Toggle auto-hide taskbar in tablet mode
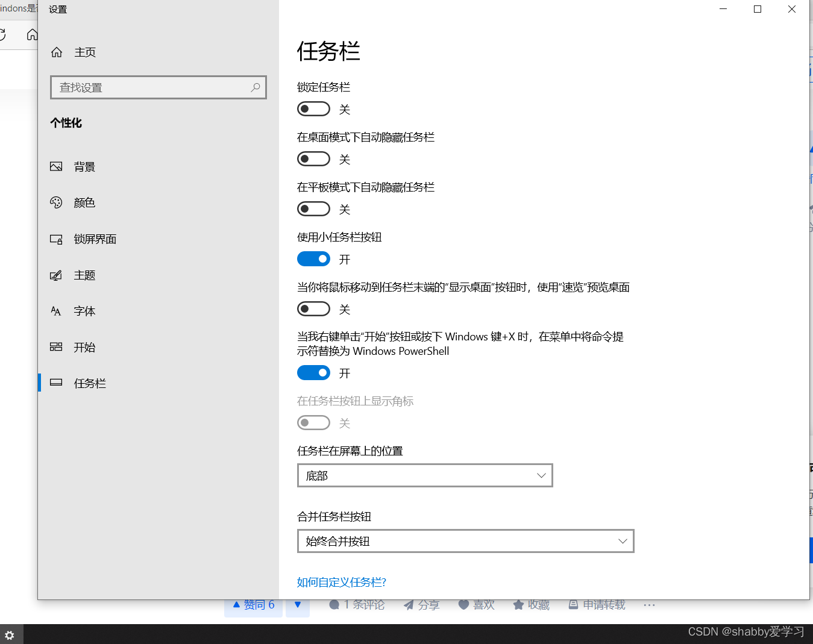This screenshot has width=813, height=644. pyautogui.click(x=313, y=209)
